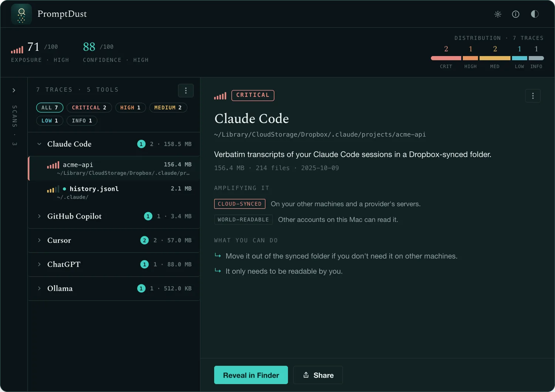This screenshot has width=555, height=392.
Task: Click the INFO distribution bar segment
Action: 536,58
